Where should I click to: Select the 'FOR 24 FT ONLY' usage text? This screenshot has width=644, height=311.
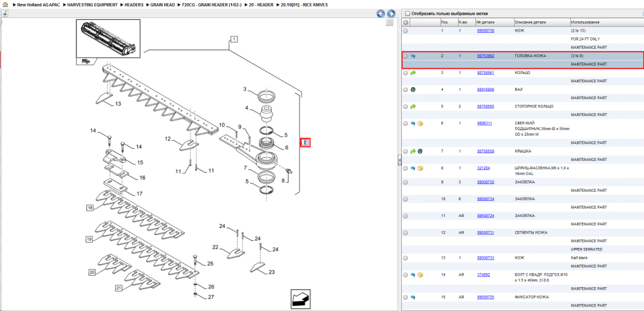pyautogui.click(x=585, y=39)
